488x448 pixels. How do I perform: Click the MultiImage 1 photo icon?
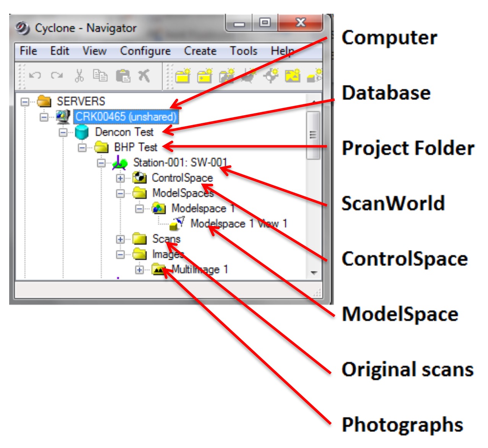tap(158, 270)
